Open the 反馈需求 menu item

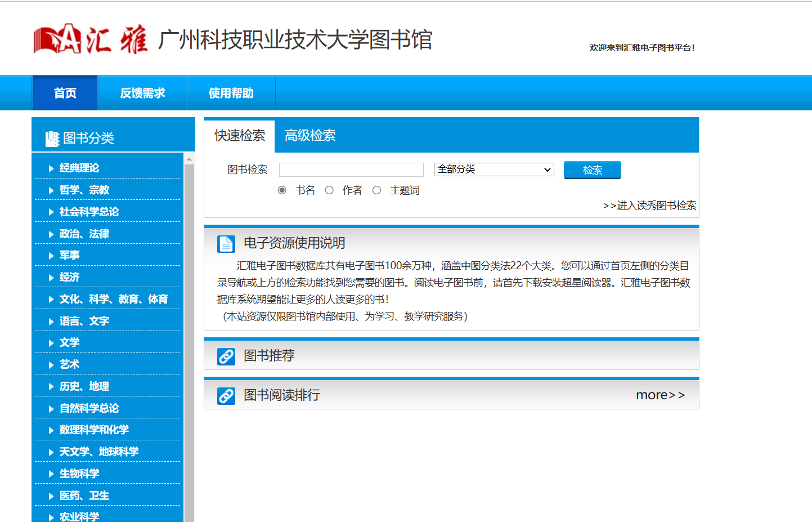pos(142,93)
